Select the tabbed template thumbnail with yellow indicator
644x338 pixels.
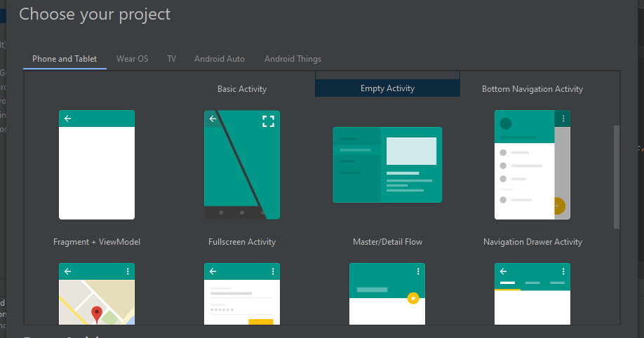pos(532,294)
